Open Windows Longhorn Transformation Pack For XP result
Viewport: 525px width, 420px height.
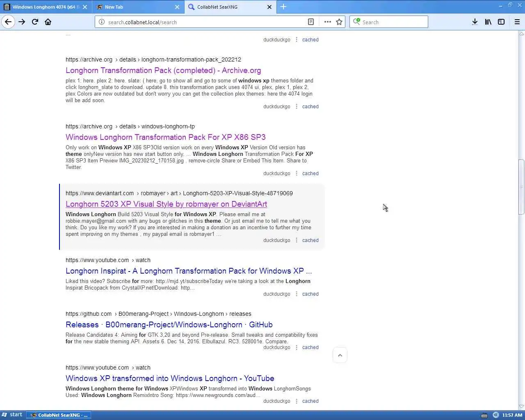pos(166,137)
